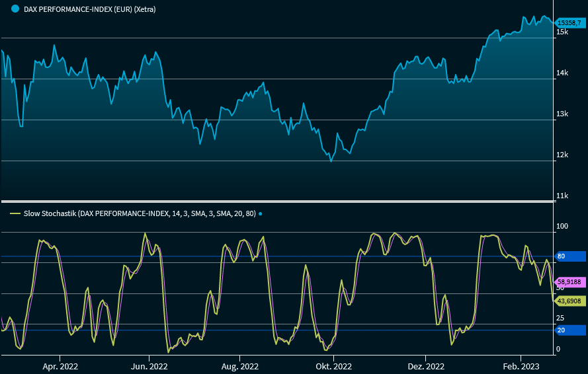Click the Jun. 2022 date label
Image resolution: width=588 pixels, height=374 pixels.
[149, 366]
